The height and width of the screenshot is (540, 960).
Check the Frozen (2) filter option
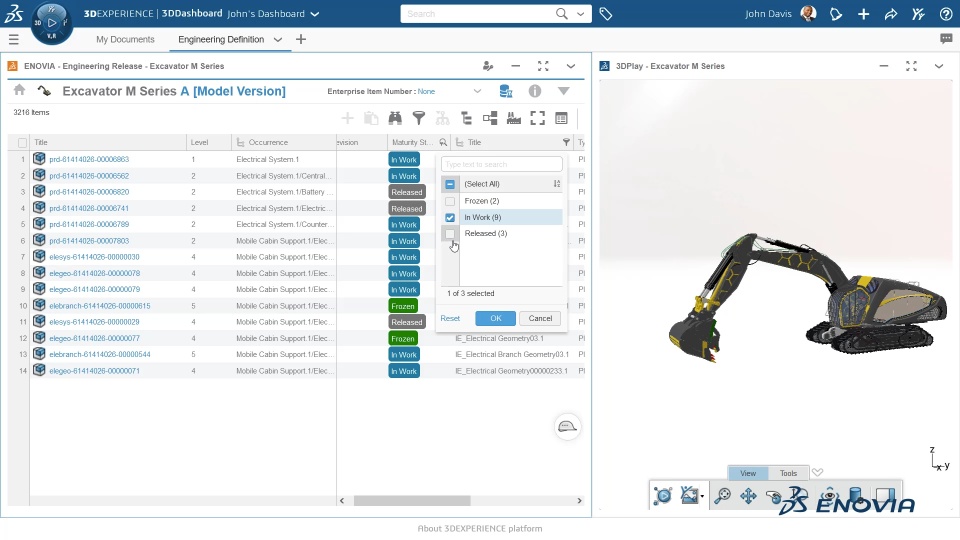coord(450,201)
